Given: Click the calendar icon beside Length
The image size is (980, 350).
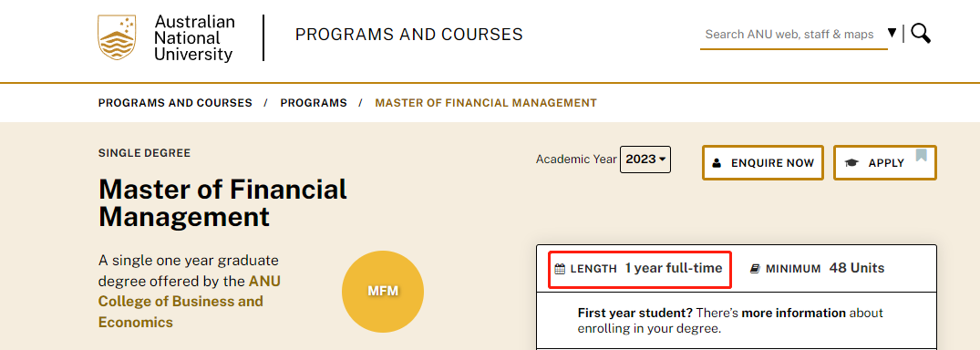Looking at the screenshot, I should tap(560, 270).
